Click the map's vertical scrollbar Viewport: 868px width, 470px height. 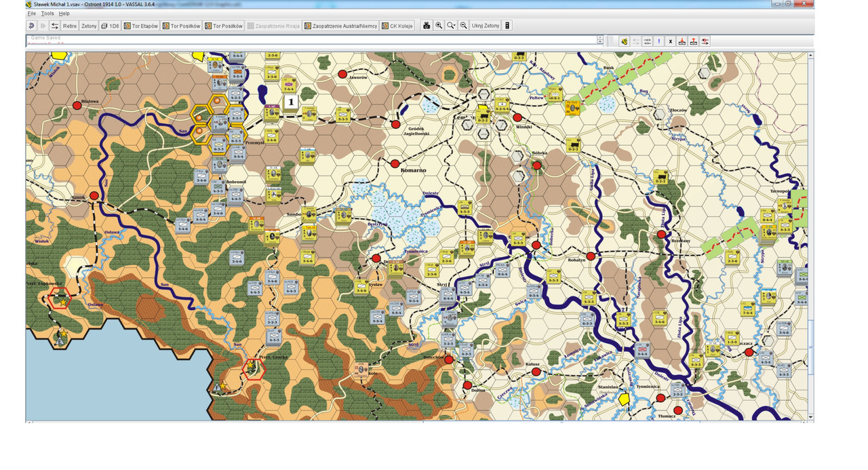point(811,237)
